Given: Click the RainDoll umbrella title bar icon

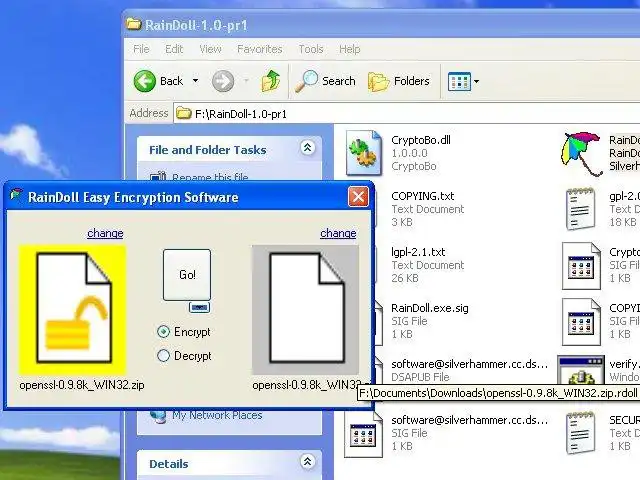Looking at the screenshot, I should point(16,195).
